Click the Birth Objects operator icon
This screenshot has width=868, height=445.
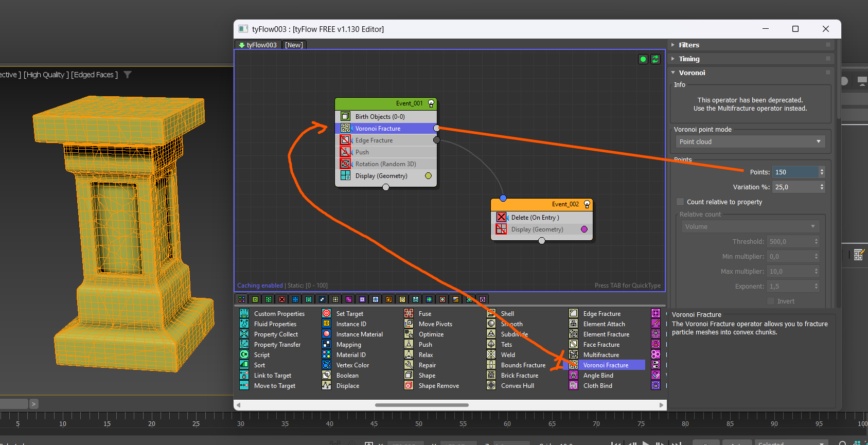click(346, 117)
